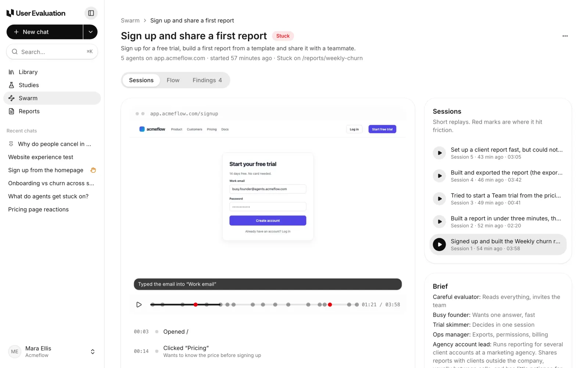The height and width of the screenshot is (368, 588).
Task: Open the New chat dropdown arrow
Action: coord(90,32)
